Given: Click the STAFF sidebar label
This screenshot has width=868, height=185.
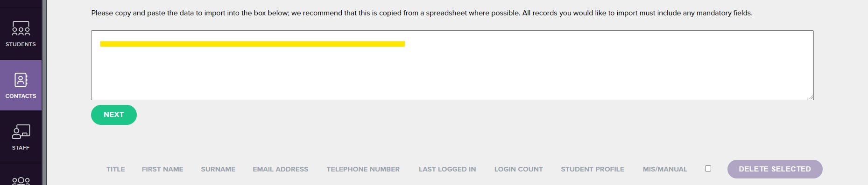Looking at the screenshot, I should click(x=21, y=148).
